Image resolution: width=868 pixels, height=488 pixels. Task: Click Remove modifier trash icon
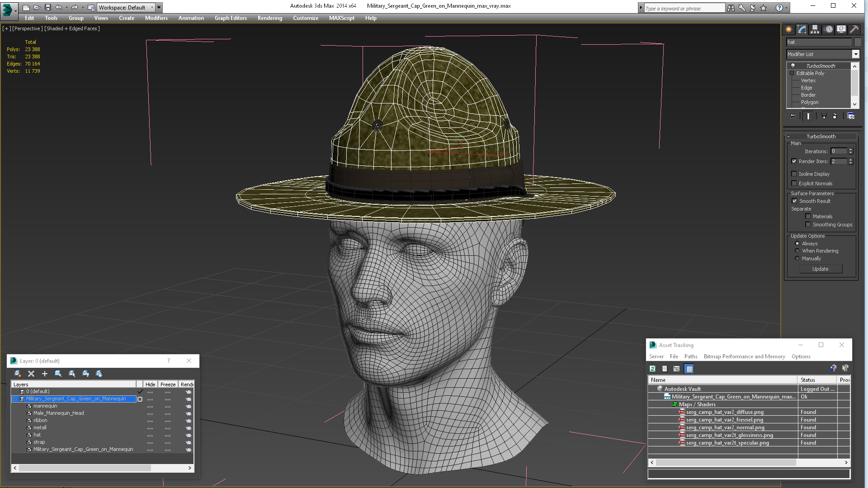click(x=835, y=116)
